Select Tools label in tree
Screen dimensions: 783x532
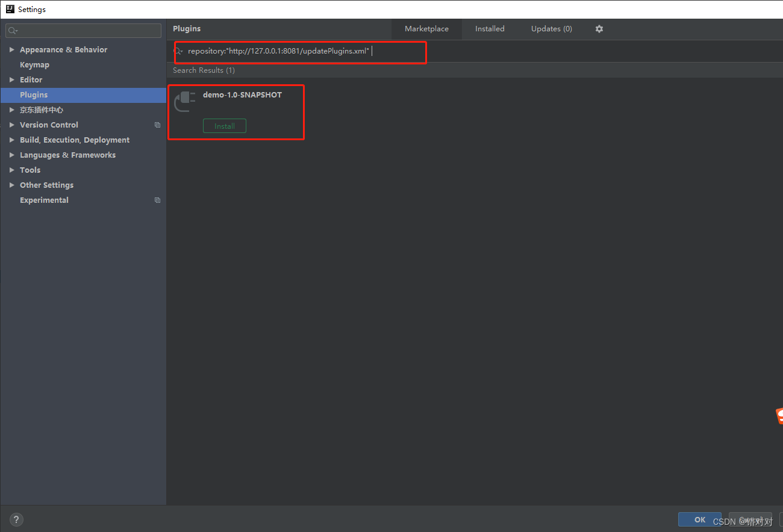tap(30, 170)
